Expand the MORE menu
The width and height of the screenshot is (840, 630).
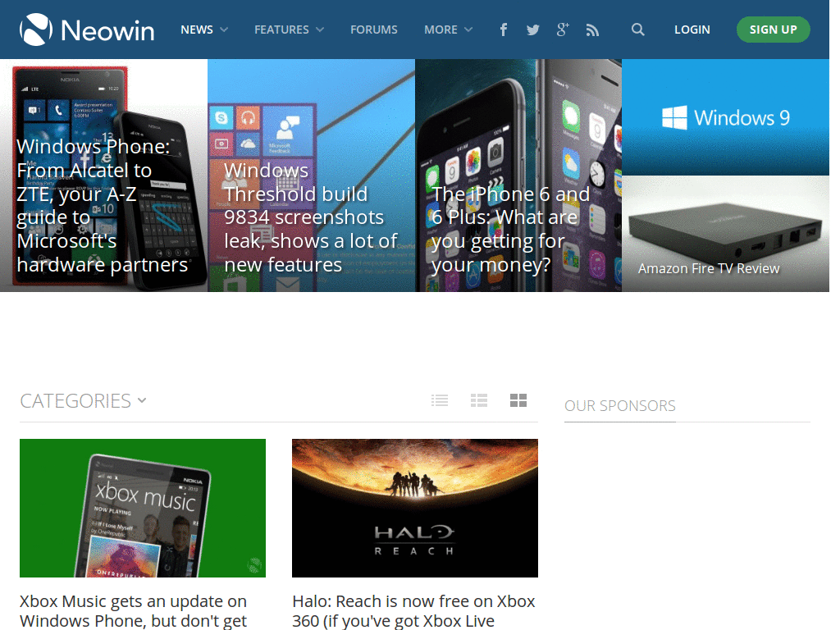[449, 30]
